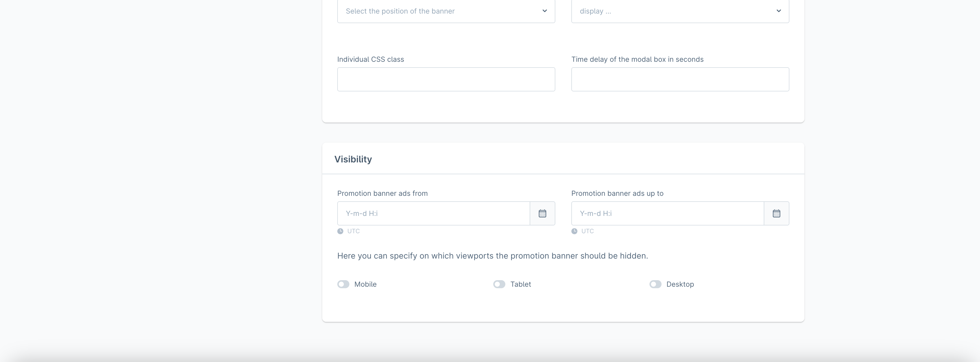The height and width of the screenshot is (362, 980).
Task: Expand the 'display ...' dropdown
Action: [680, 11]
